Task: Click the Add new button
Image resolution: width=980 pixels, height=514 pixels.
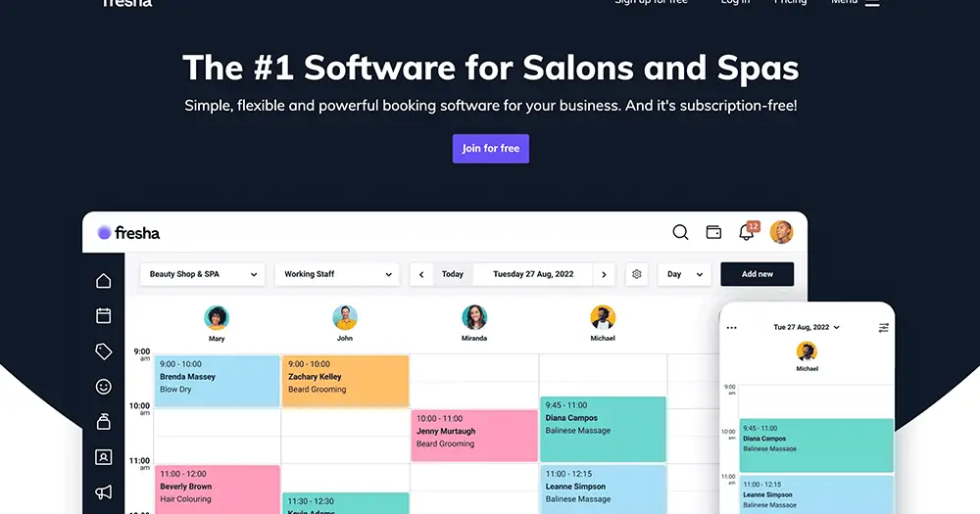Action: [x=757, y=274]
